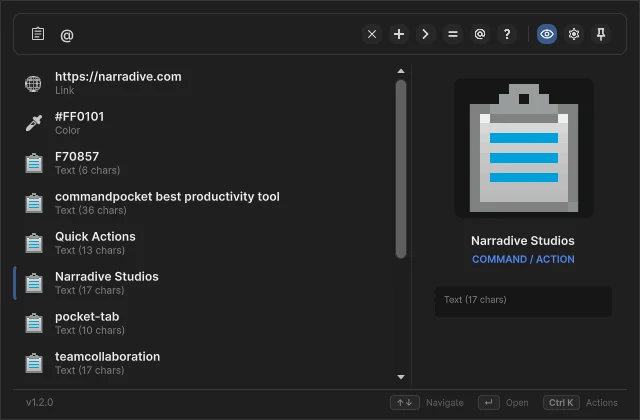Click the large clipboard preview image
This screenshot has width=640, height=420.
coord(524,148)
